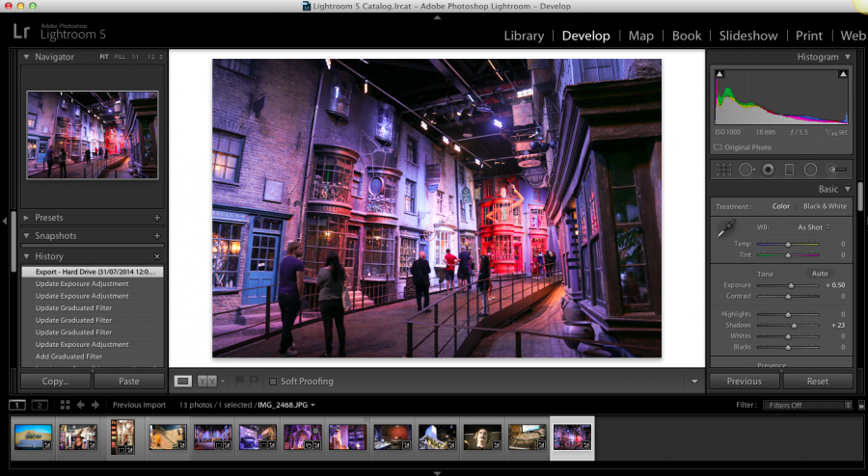868x476 pixels.
Task: Open the Before/After view options dropdown
Action: click(x=223, y=381)
